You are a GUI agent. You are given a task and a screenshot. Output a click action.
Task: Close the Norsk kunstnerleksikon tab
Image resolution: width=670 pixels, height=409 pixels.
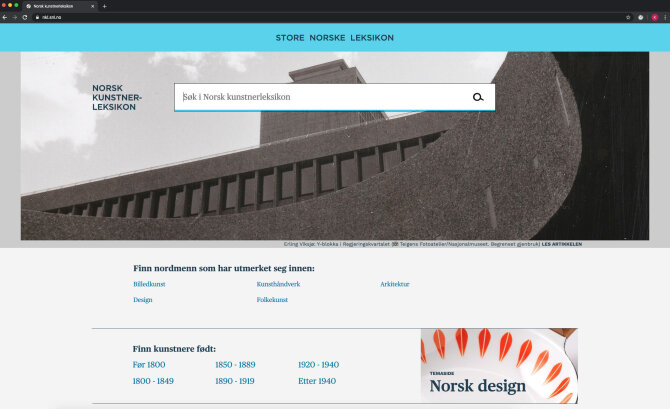point(92,6)
